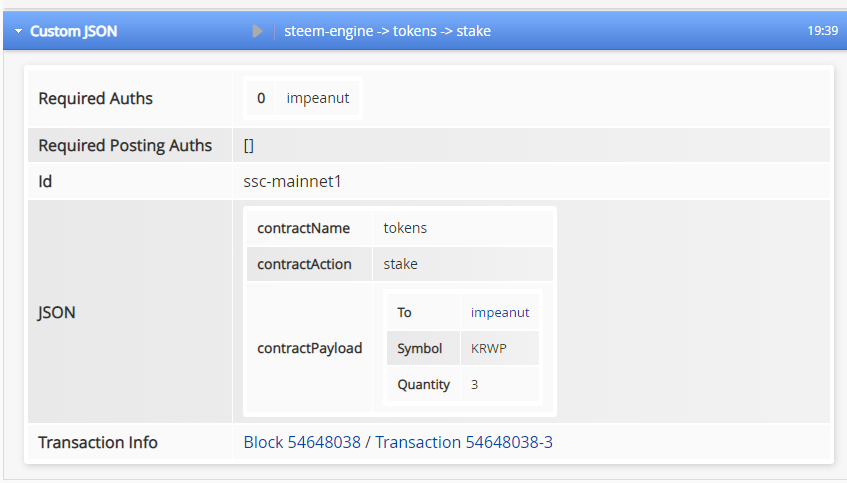This screenshot has height=483, width=847.
Task: Click the Transaction Info label
Action: [x=98, y=442]
